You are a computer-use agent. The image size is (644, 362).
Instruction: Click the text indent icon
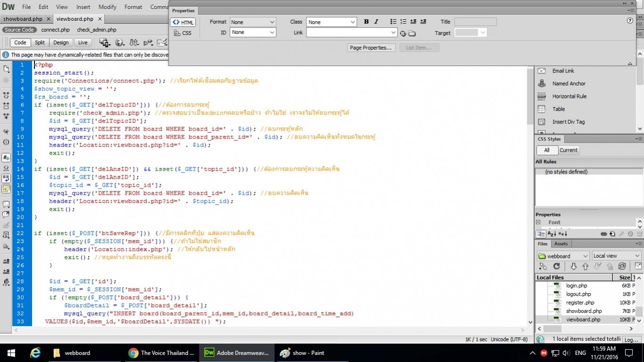423,22
